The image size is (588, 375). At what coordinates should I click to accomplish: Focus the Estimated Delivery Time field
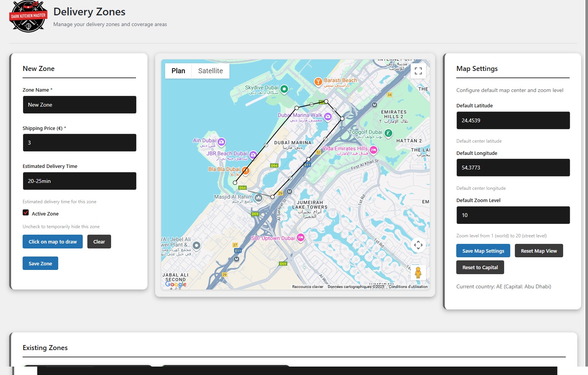(79, 181)
